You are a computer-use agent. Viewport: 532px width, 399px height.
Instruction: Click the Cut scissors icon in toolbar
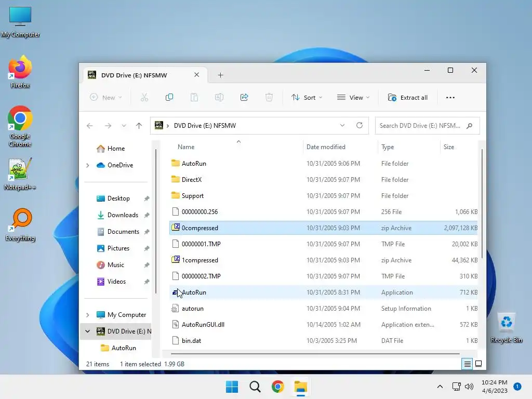(144, 97)
